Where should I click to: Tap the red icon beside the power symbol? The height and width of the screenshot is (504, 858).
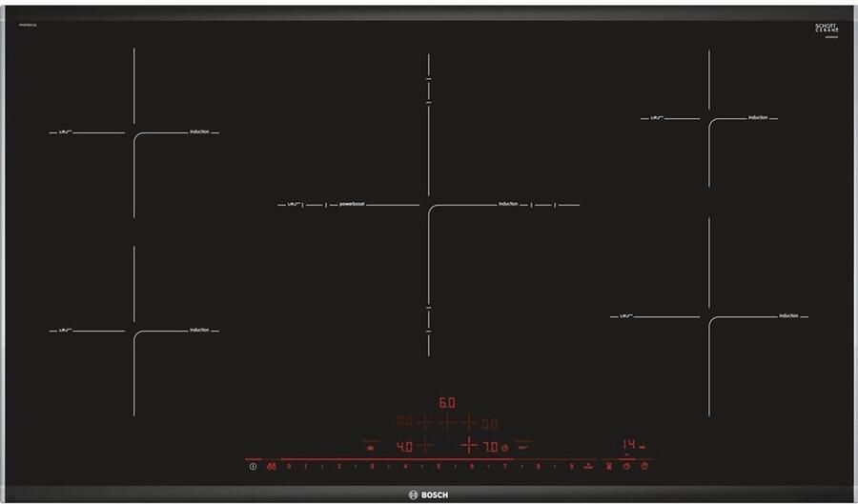click(272, 466)
